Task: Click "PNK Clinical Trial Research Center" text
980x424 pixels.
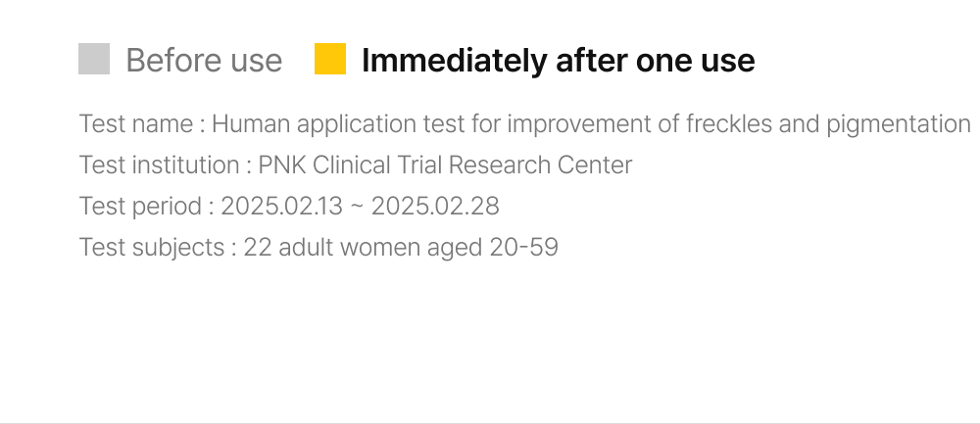Action: (x=445, y=165)
